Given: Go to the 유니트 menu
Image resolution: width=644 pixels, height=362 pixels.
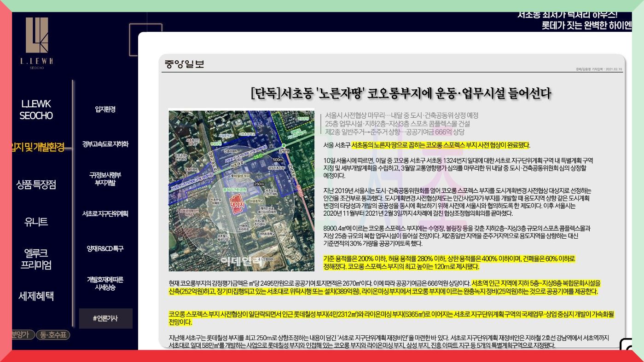Looking at the screenshot, I should [36, 222].
